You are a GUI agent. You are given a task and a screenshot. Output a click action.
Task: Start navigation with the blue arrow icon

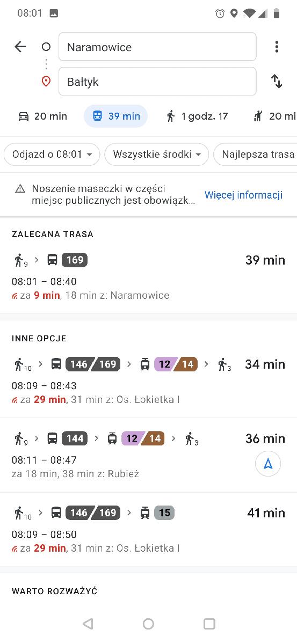point(268,464)
